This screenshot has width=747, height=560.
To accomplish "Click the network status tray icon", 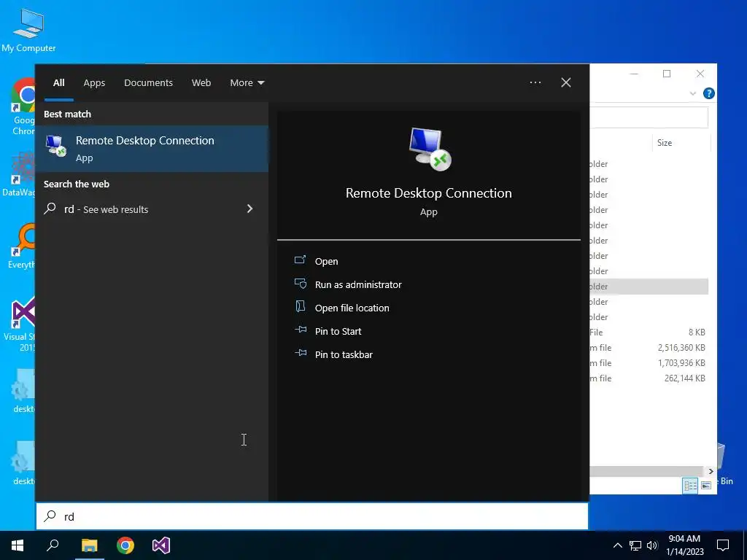I will pos(635,545).
